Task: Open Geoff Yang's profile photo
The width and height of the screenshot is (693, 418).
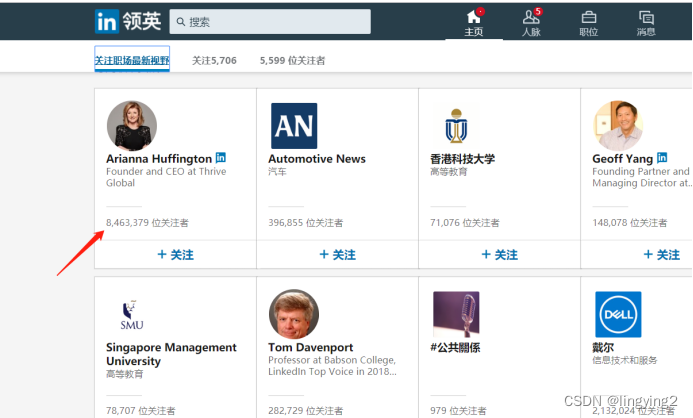Action: point(618,126)
